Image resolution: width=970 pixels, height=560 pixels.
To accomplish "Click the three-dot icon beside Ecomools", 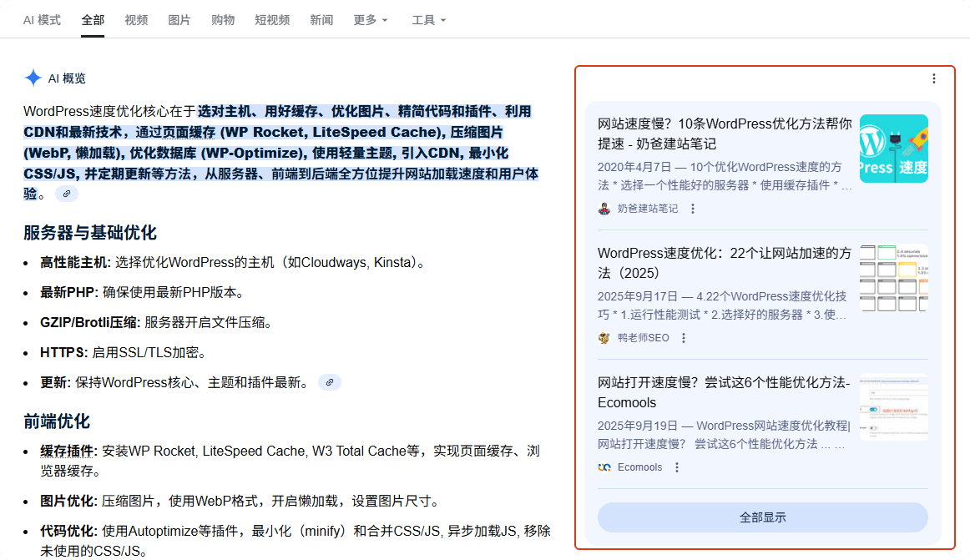I will (x=677, y=467).
